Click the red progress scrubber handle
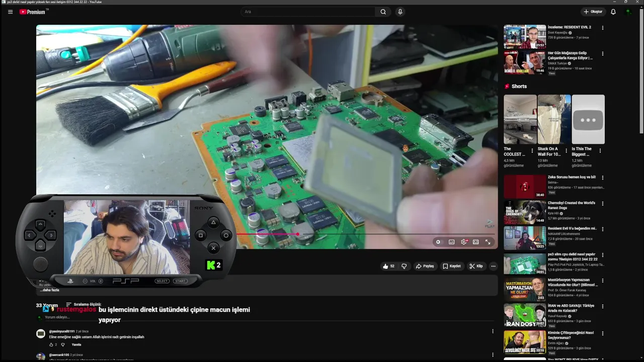 click(298, 234)
